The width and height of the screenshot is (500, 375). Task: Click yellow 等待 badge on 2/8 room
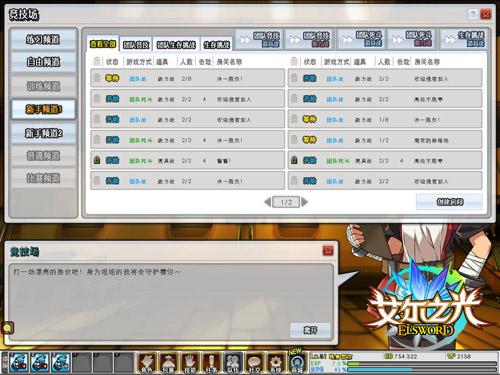click(112, 78)
